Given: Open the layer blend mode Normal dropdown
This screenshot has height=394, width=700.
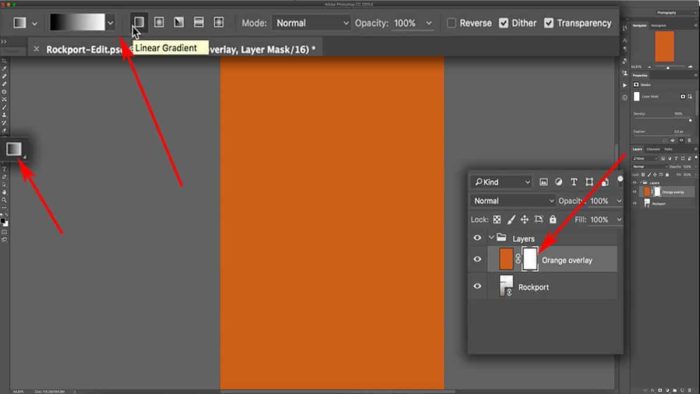Looking at the screenshot, I should tap(513, 201).
